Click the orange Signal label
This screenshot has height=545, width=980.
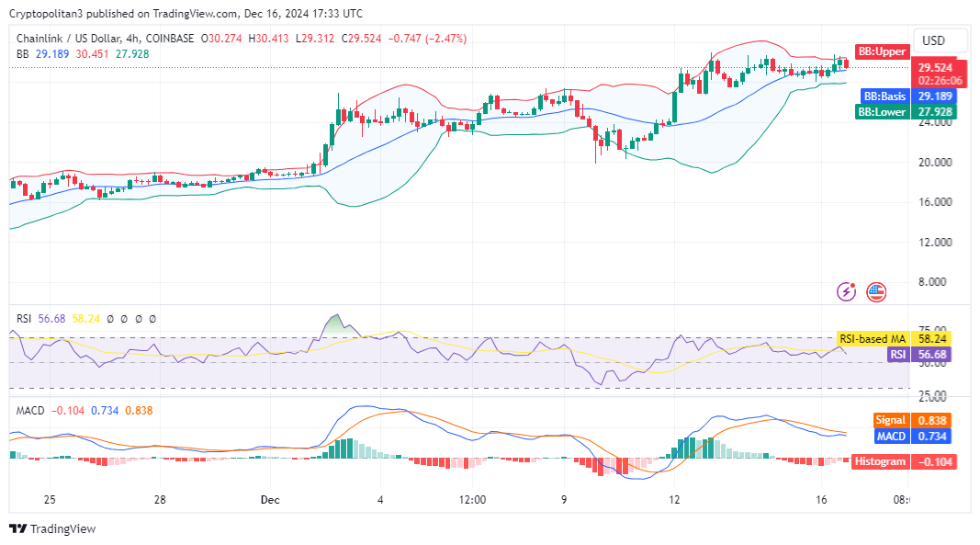[x=891, y=421]
